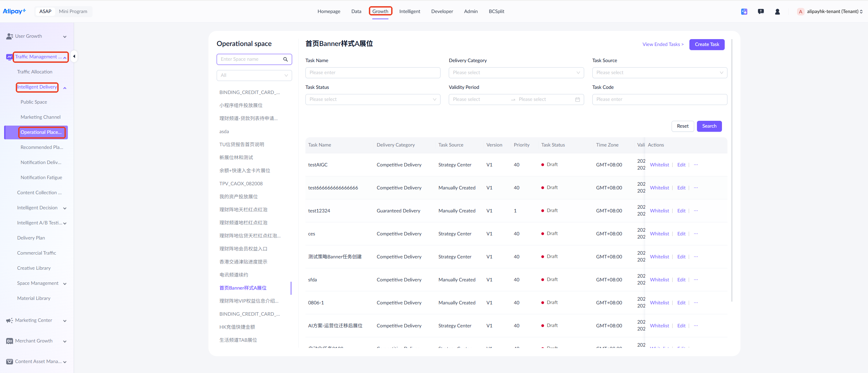Open more actions for the testAIGC row
868x373 pixels.
click(696, 165)
